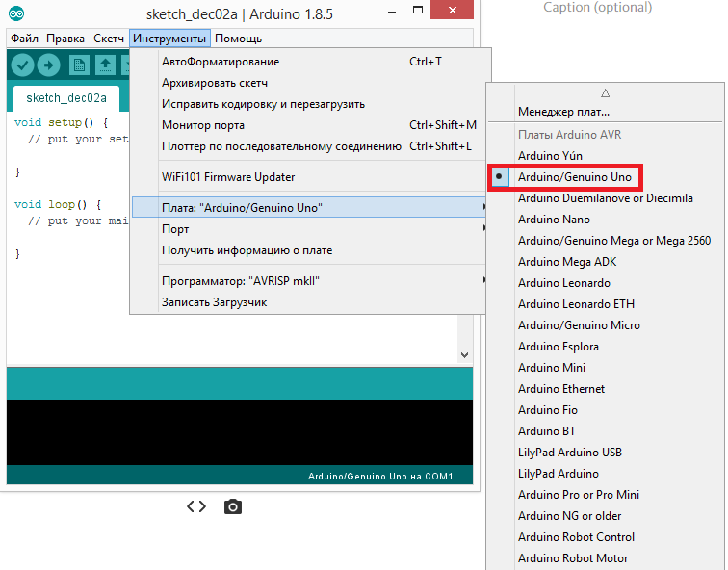Expand the Порт submenu

pos(309,229)
